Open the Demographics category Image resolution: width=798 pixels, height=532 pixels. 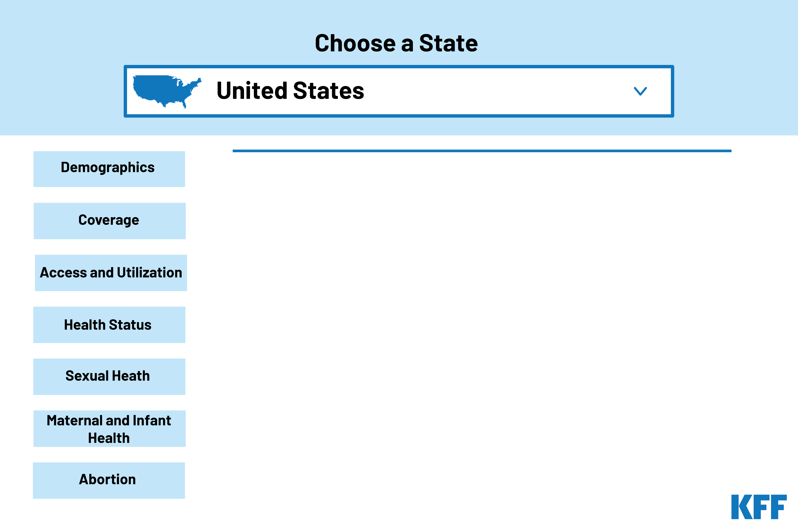tap(109, 169)
